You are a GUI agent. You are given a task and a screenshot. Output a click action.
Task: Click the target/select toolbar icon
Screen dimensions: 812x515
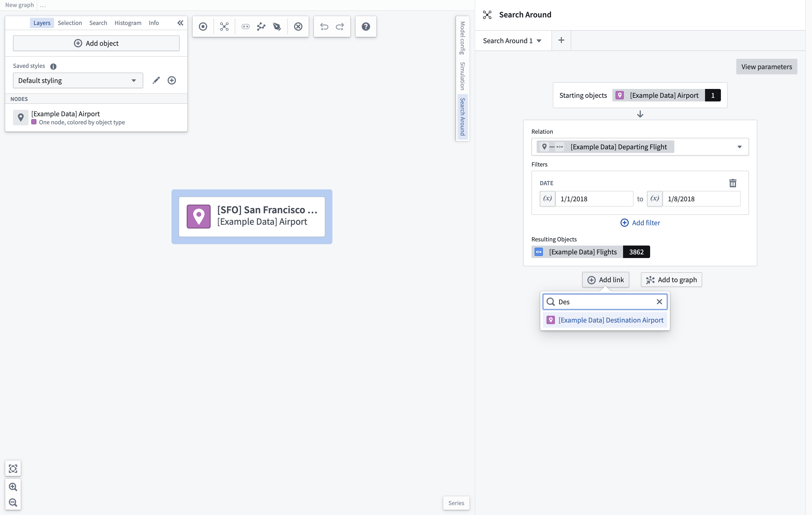203,27
